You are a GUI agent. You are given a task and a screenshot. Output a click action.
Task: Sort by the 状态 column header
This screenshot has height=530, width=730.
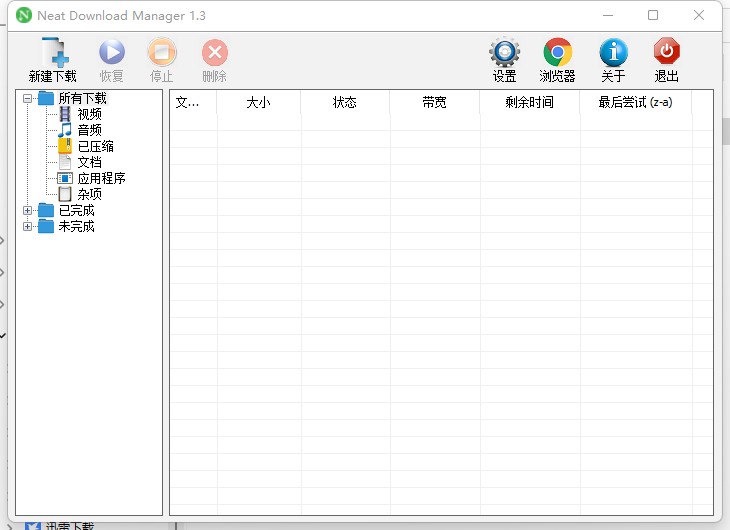coord(345,102)
